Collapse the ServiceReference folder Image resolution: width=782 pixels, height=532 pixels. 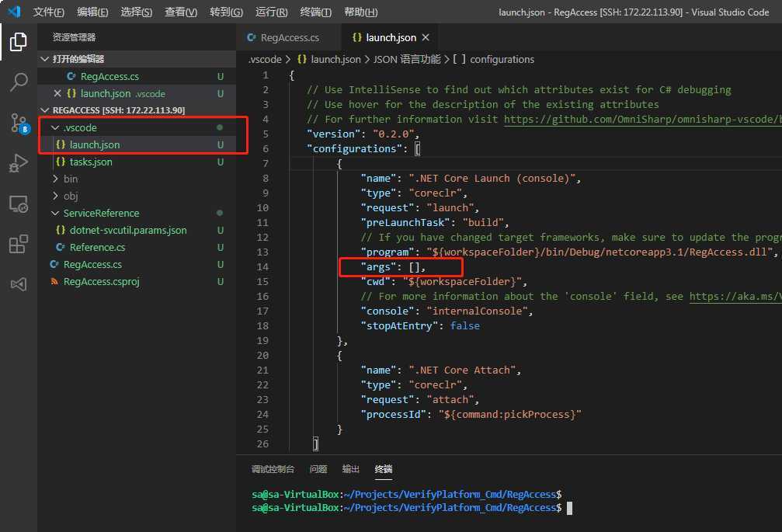pyautogui.click(x=55, y=213)
